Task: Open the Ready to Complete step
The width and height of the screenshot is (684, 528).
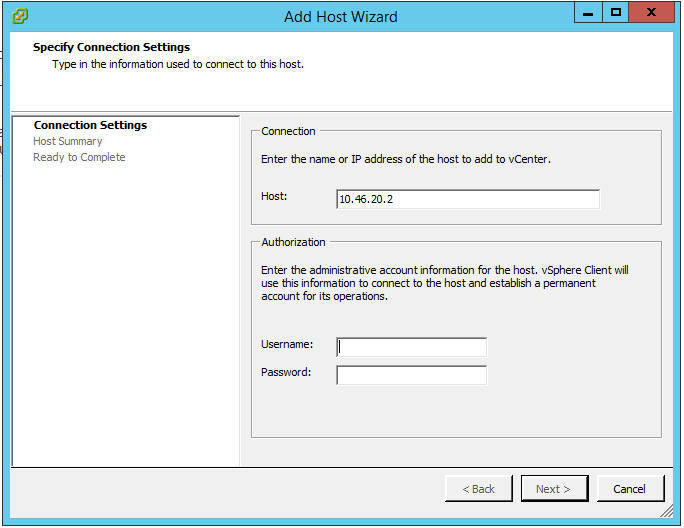Action: pos(79,158)
